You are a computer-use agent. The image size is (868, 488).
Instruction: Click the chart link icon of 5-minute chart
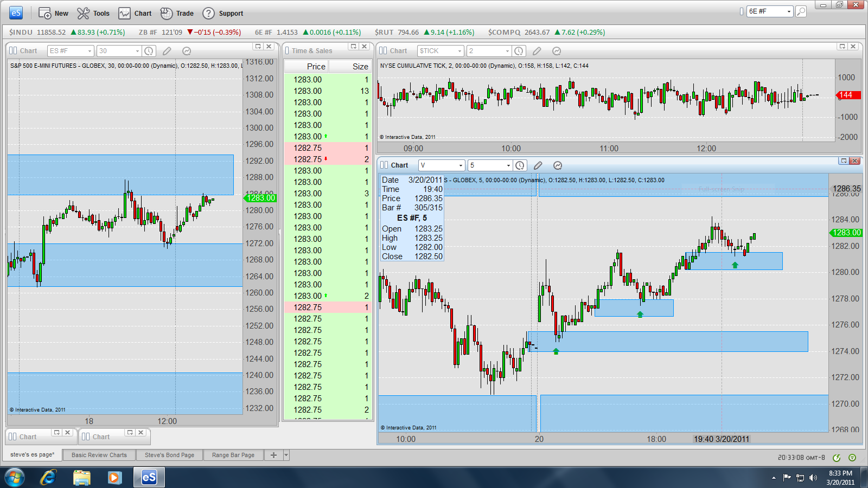(384, 165)
